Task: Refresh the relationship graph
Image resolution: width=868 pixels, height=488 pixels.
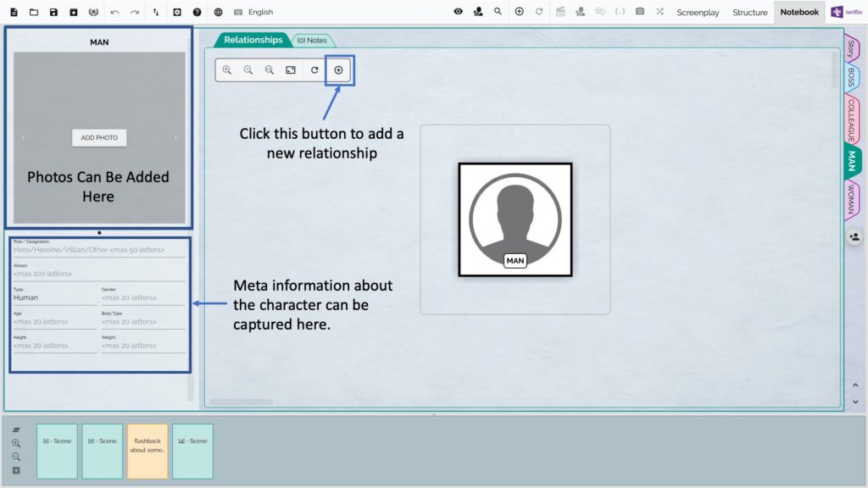Action: tap(314, 70)
